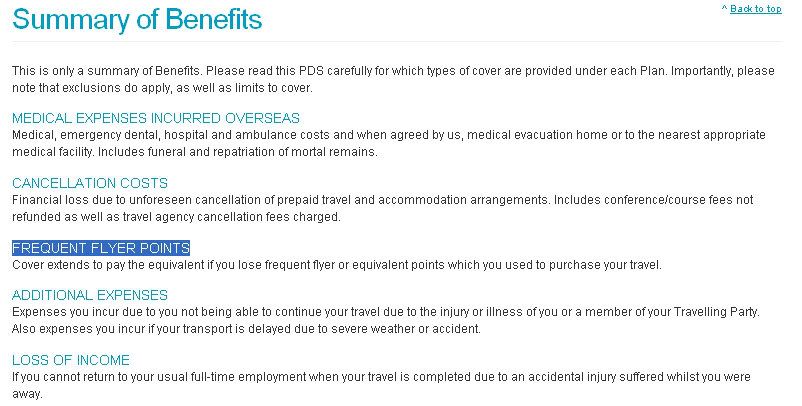Click the caret beside Back to top

pyautogui.click(x=724, y=8)
